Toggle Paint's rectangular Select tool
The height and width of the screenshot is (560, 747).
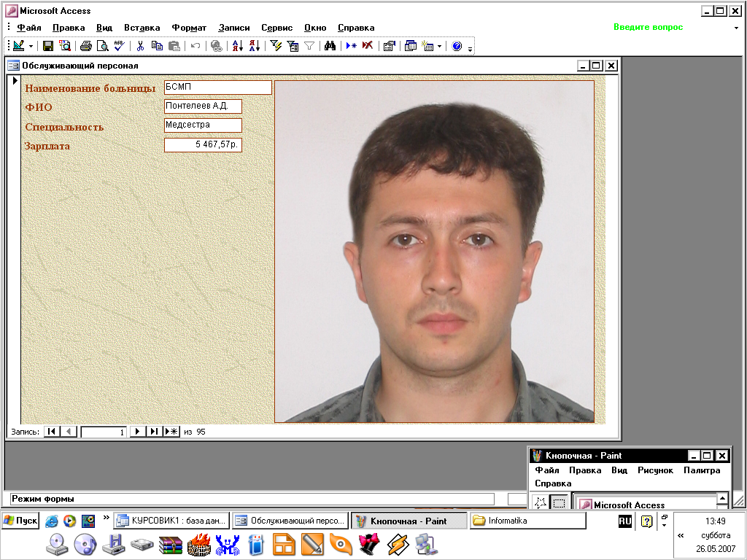pos(559,503)
